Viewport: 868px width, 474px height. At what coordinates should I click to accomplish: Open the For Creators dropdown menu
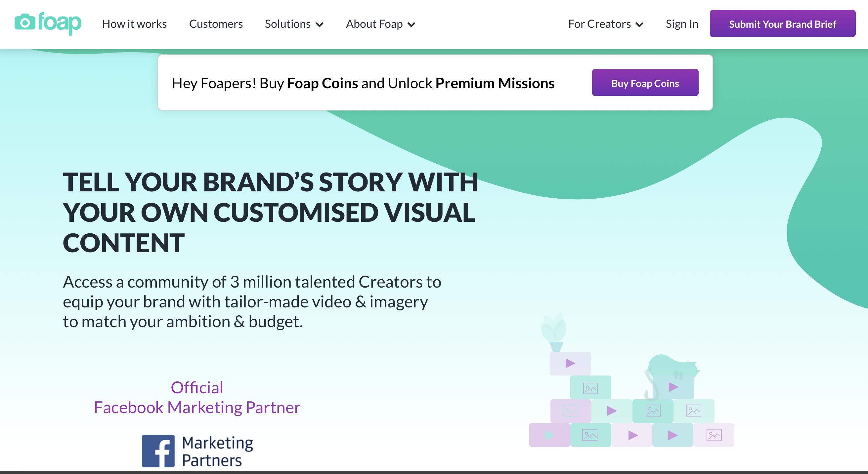[605, 24]
